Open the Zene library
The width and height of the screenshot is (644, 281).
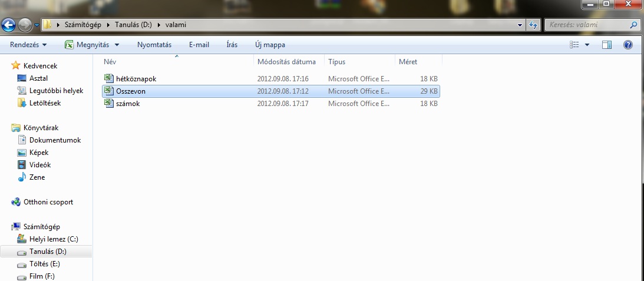37,177
